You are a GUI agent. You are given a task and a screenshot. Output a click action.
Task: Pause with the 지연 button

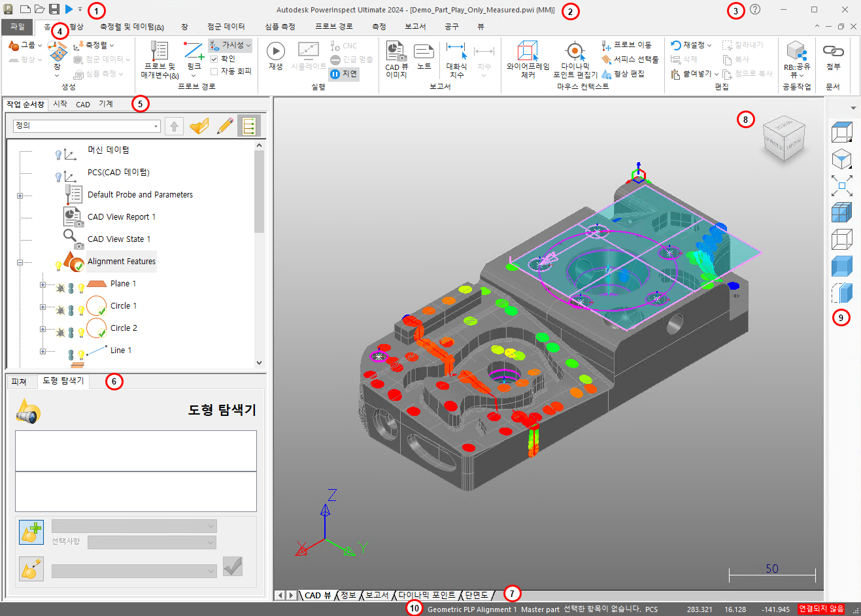coord(344,74)
